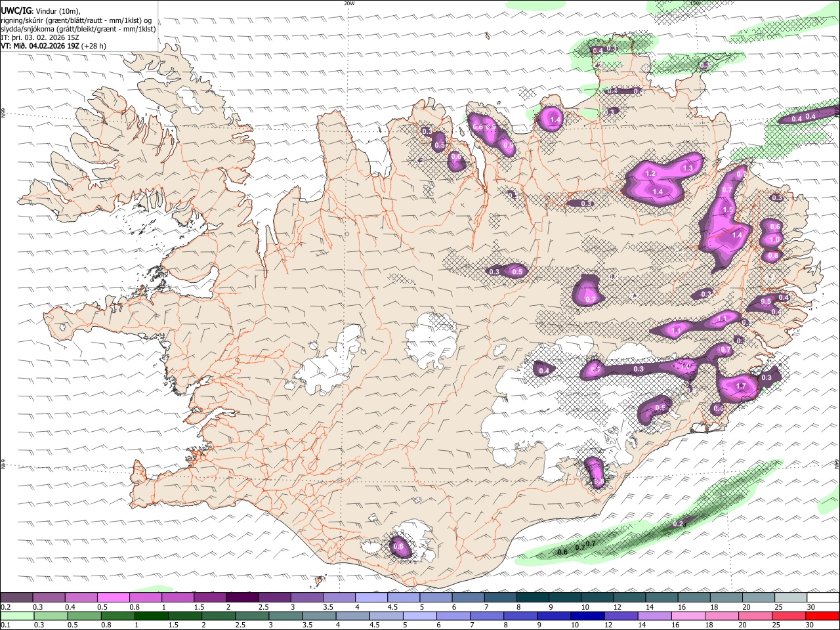Click the 'UWC/IG: Vindur (10m)' title text
840x630 pixels.
41,11
